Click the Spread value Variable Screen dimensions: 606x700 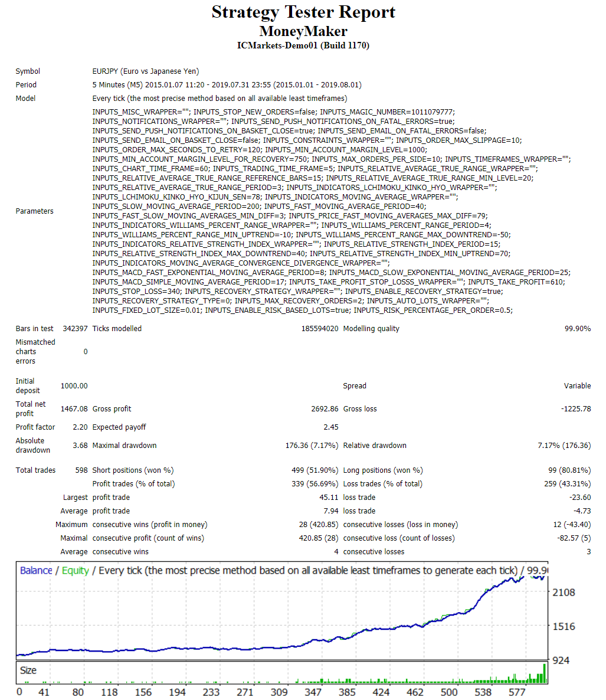coord(577,386)
